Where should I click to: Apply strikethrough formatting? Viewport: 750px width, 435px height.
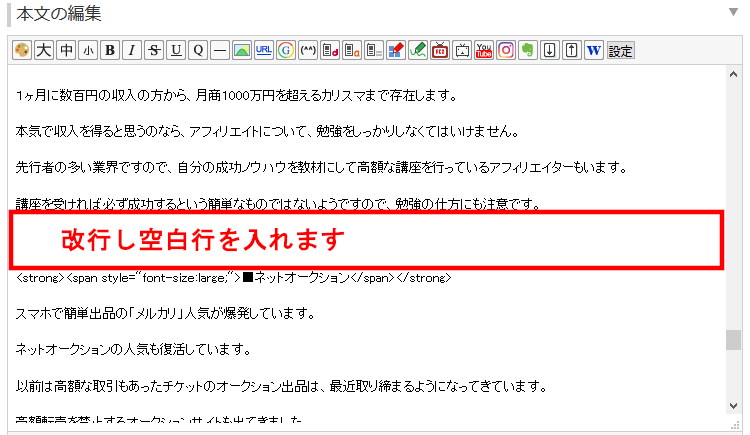154,50
